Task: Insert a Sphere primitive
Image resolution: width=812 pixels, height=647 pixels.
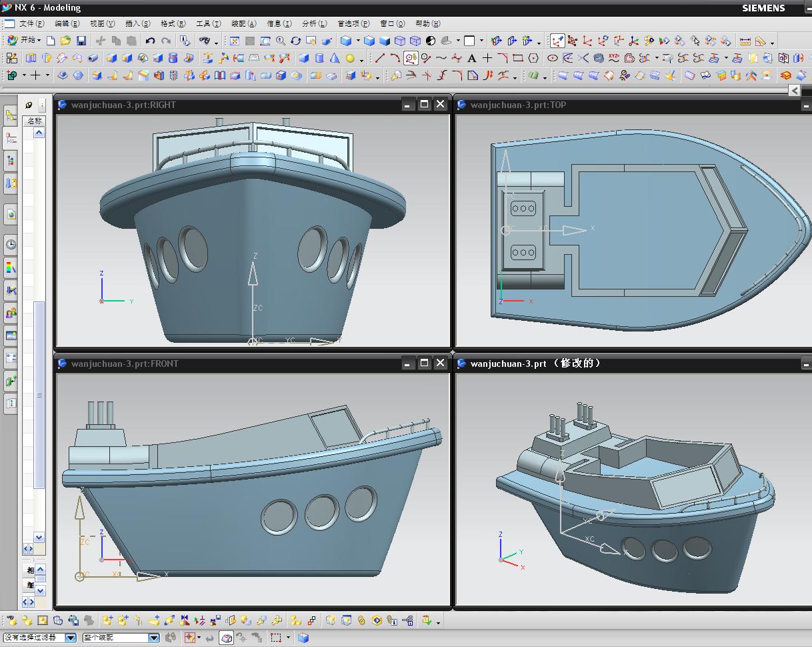Action: pyautogui.click(x=350, y=58)
